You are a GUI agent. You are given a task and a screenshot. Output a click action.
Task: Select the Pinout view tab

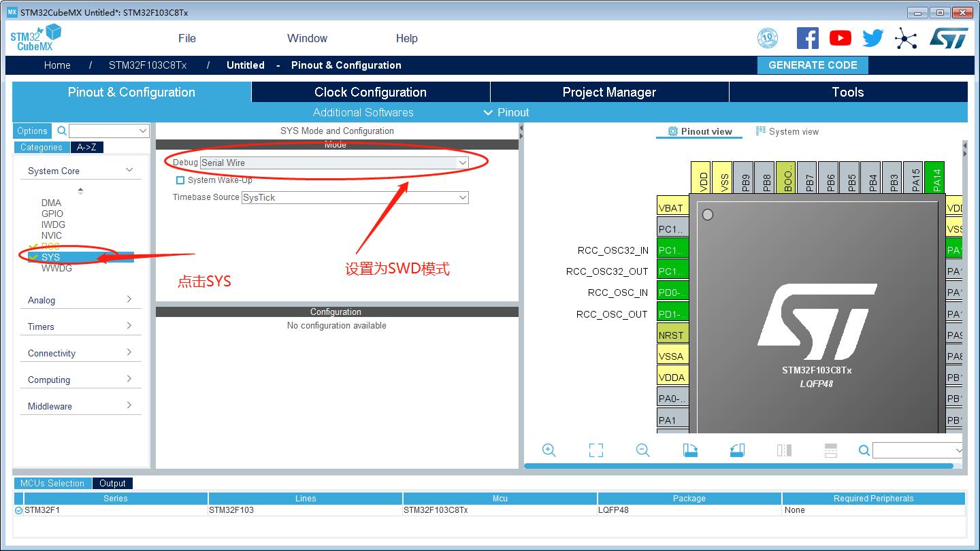pos(700,131)
